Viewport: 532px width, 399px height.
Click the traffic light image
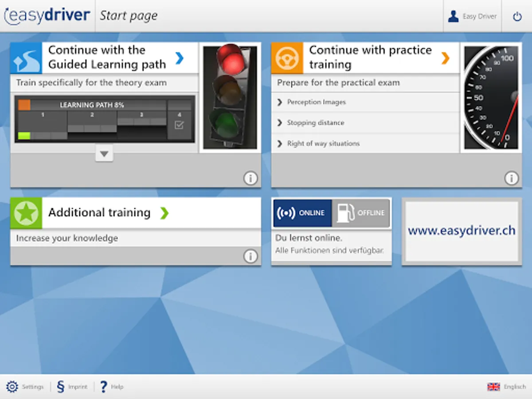[230, 98]
